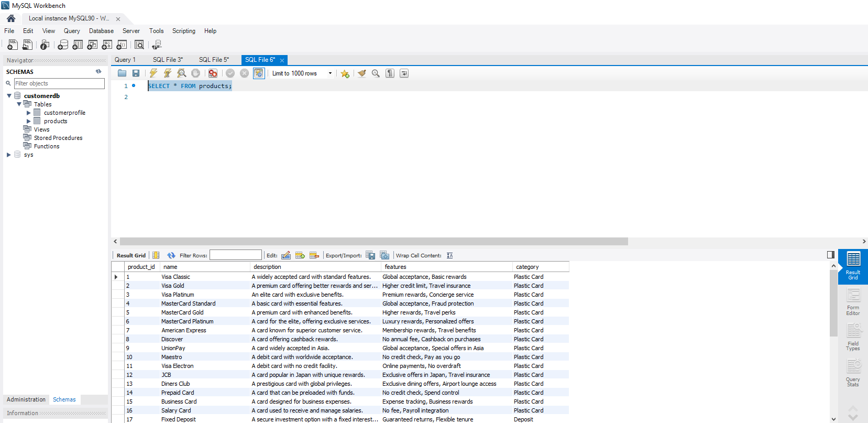Open the Query menu
This screenshot has height=423, width=868.
coord(72,31)
